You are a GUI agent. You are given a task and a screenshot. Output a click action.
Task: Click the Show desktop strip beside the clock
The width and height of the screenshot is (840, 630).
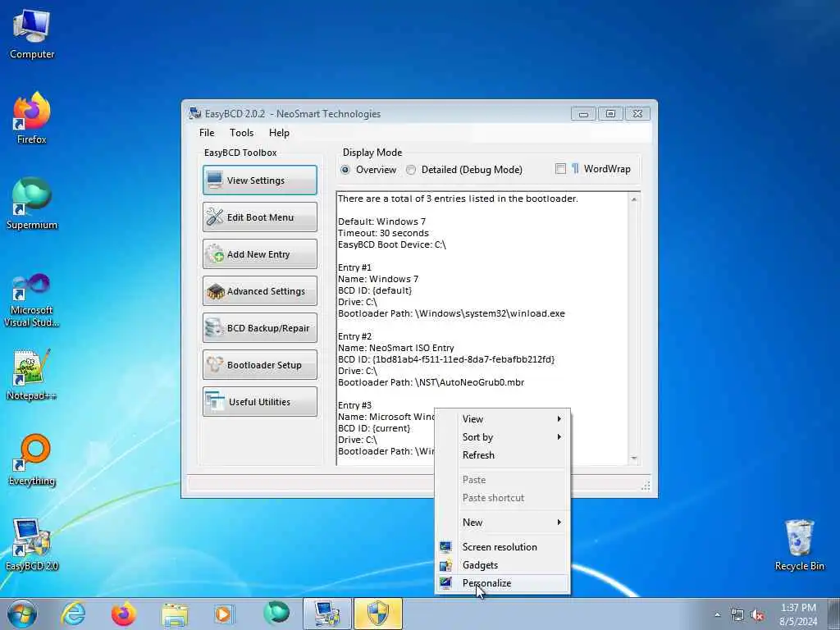(834, 614)
